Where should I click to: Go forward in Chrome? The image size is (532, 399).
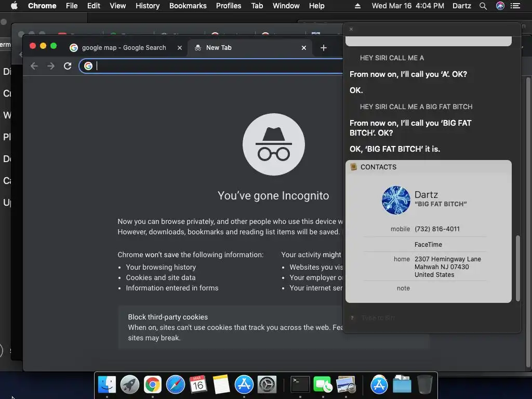pyautogui.click(x=51, y=66)
